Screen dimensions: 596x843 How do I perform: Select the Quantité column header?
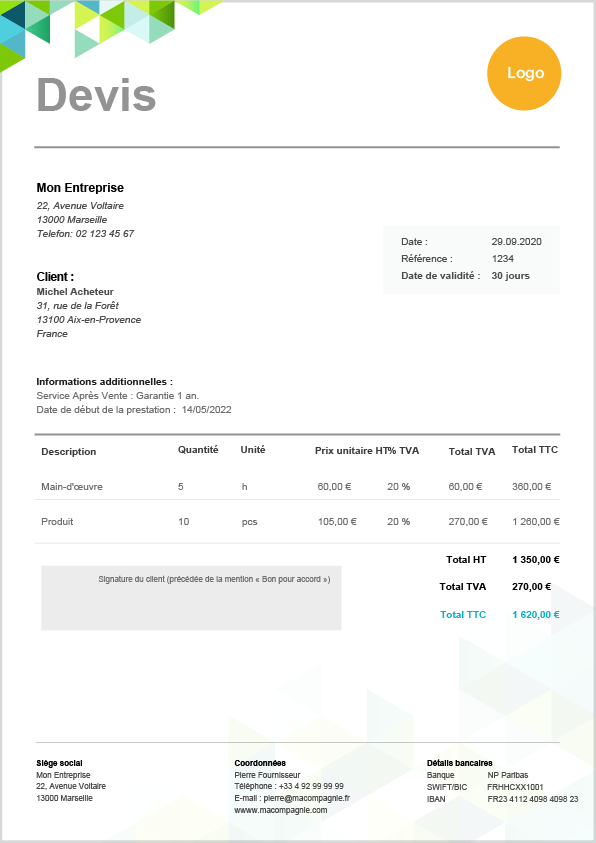coord(198,450)
